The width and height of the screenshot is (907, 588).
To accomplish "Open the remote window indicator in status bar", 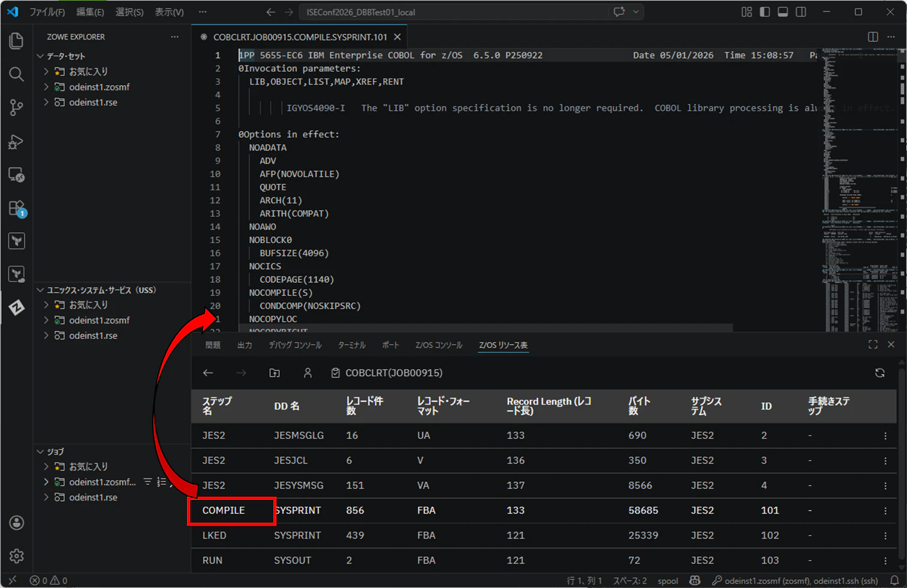I will click(x=13, y=580).
